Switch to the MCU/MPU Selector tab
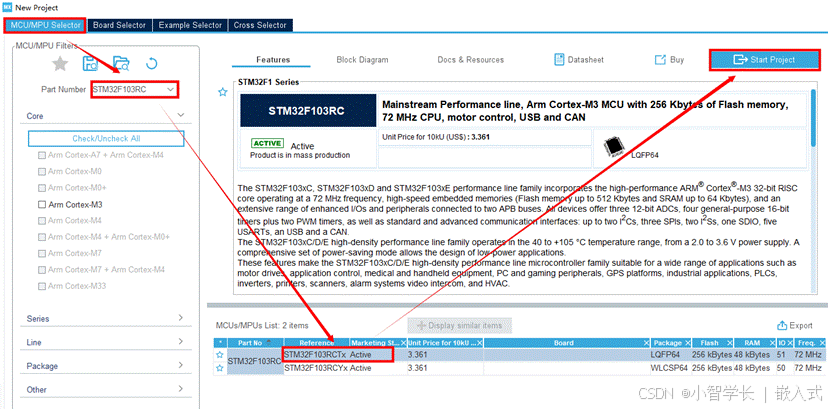The width and height of the screenshot is (828, 409). coord(45,25)
